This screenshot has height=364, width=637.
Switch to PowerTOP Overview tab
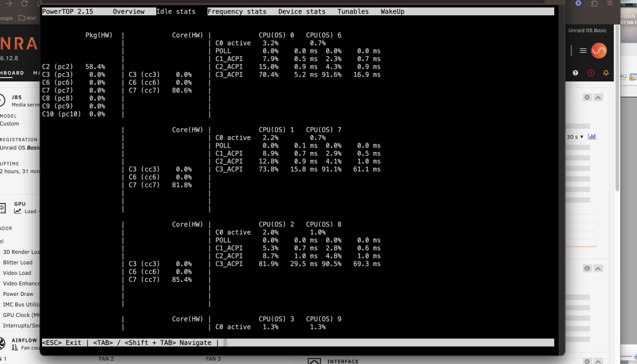pyautogui.click(x=129, y=11)
